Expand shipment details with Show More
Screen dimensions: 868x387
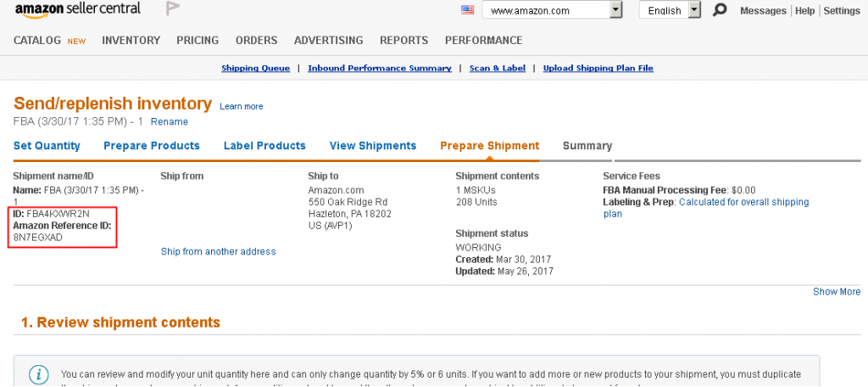pyautogui.click(x=837, y=291)
